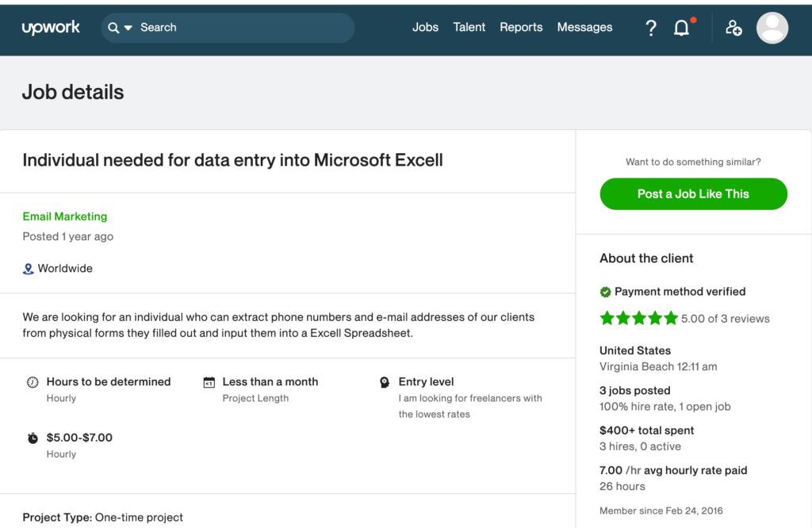Click the payment verified badge icon

[x=605, y=292]
